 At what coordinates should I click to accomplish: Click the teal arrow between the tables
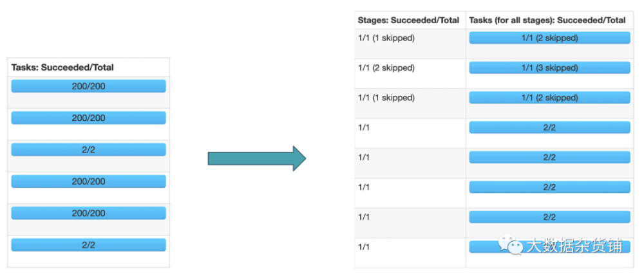pos(257,158)
